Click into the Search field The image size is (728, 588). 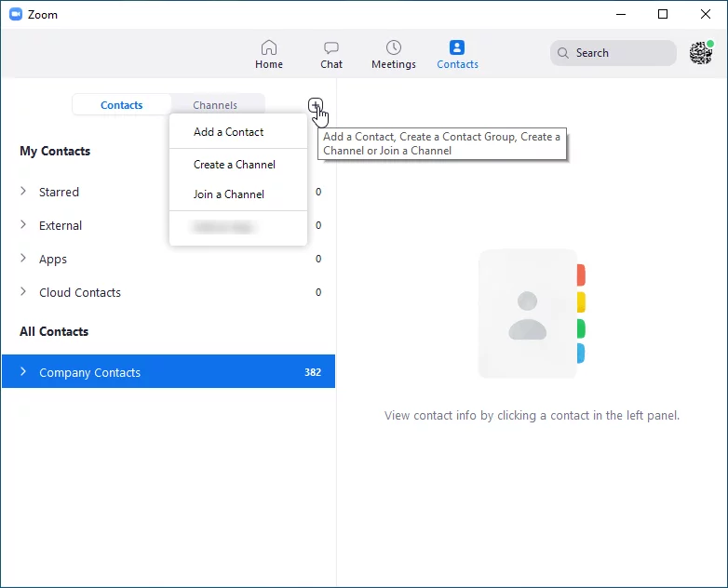(x=619, y=53)
